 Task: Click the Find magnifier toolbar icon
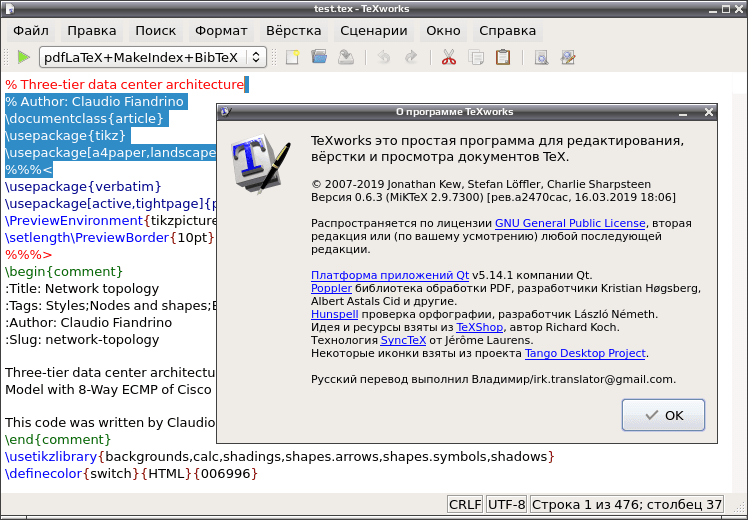[541, 57]
